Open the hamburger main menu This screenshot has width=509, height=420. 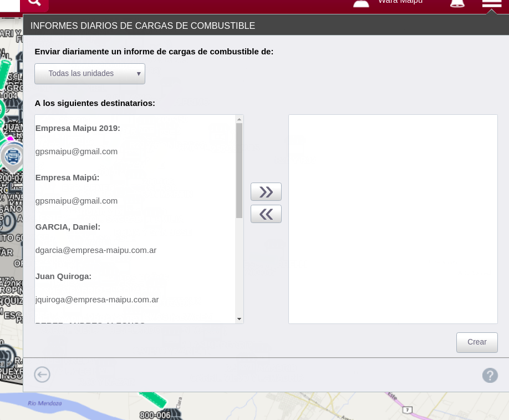[492, 3]
